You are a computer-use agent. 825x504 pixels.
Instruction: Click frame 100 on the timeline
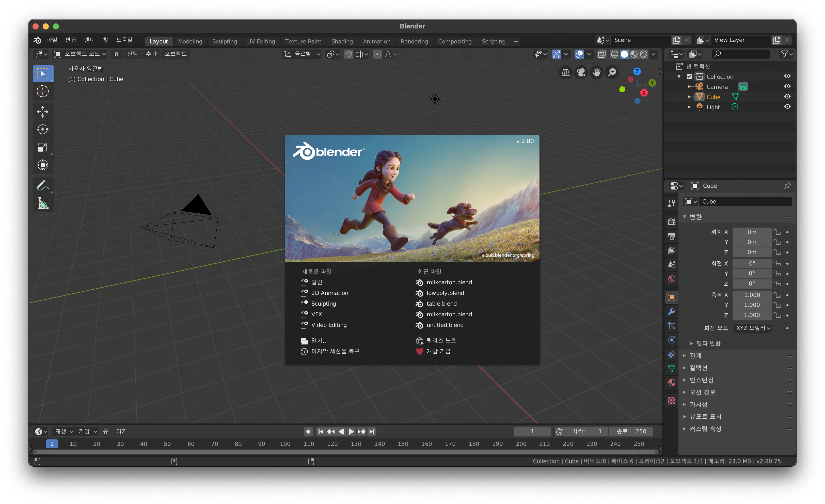(285, 444)
